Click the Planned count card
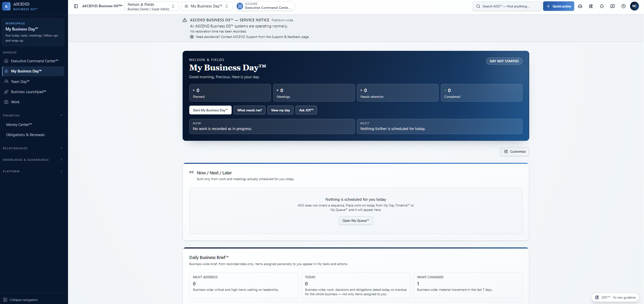Viewport: 644px width, 304px height. [230, 93]
